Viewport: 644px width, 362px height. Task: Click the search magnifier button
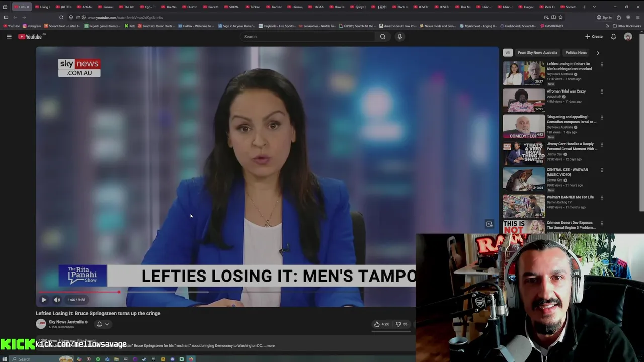[383, 36]
